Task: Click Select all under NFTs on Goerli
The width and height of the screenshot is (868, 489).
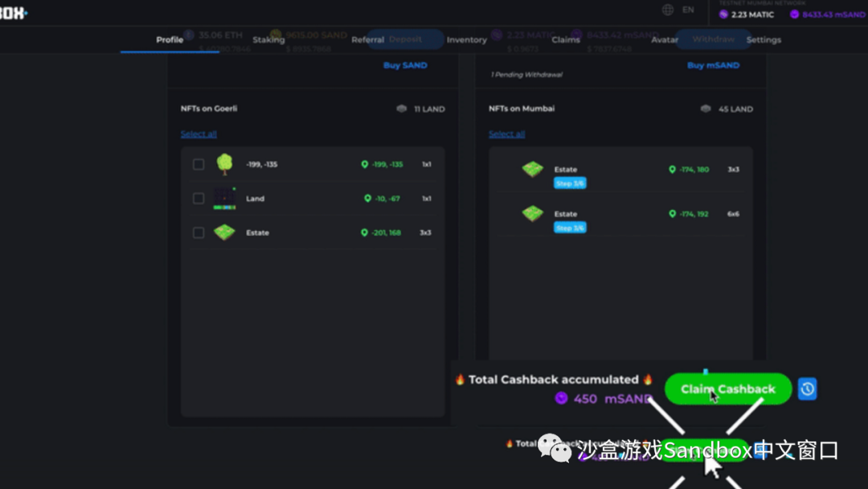Action: 199,134
